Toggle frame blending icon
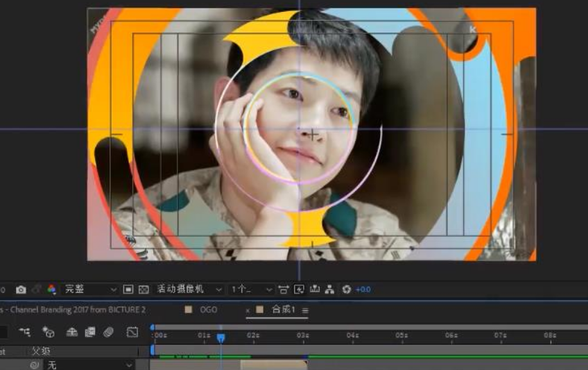Viewport: 588px width, 370px height. tap(90, 332)
